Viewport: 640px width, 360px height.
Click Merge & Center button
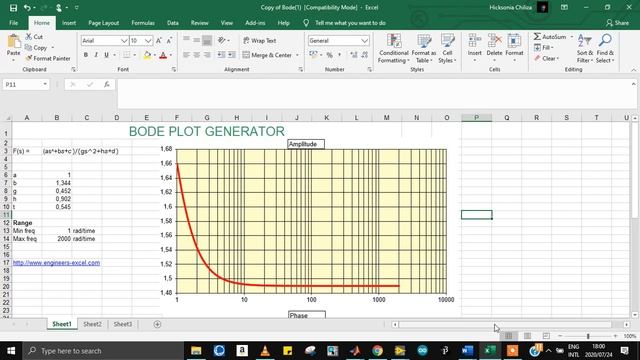coord(267,55)
